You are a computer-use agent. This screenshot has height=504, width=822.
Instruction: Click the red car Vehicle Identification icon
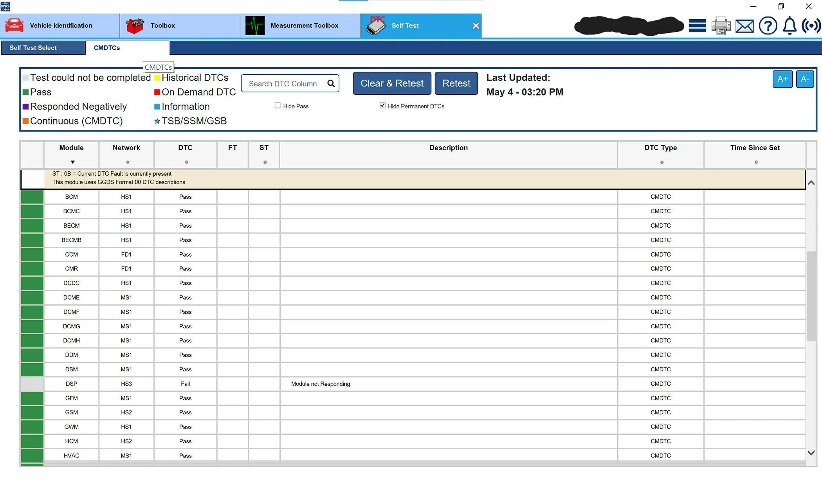(14, 25)
